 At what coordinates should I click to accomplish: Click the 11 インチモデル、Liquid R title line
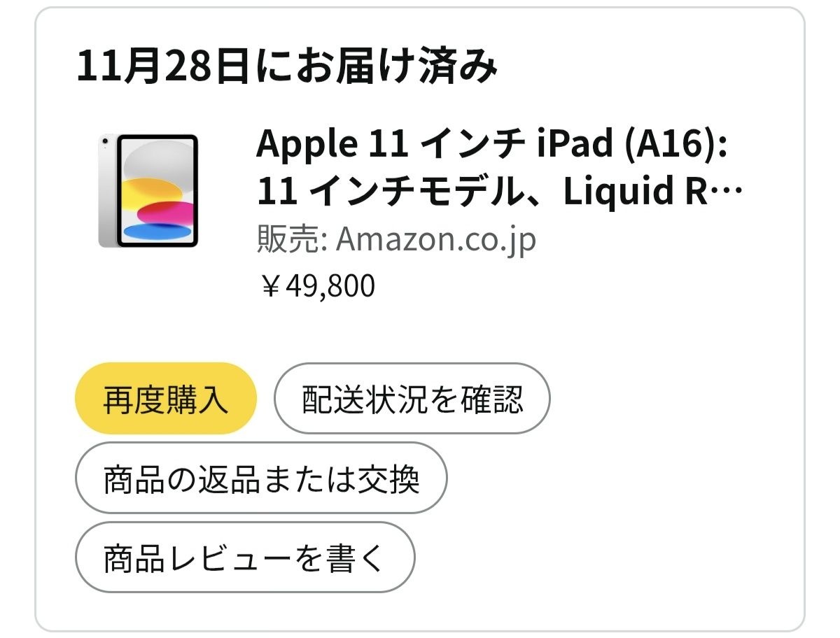pos(483,192)
